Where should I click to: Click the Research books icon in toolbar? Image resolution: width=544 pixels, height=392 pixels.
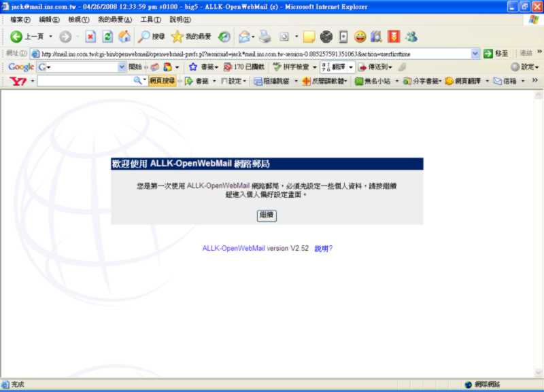pos(377,37)
